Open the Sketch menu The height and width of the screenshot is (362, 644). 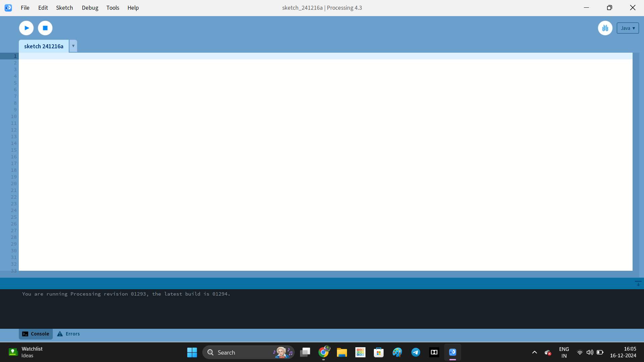pos(64,8)
